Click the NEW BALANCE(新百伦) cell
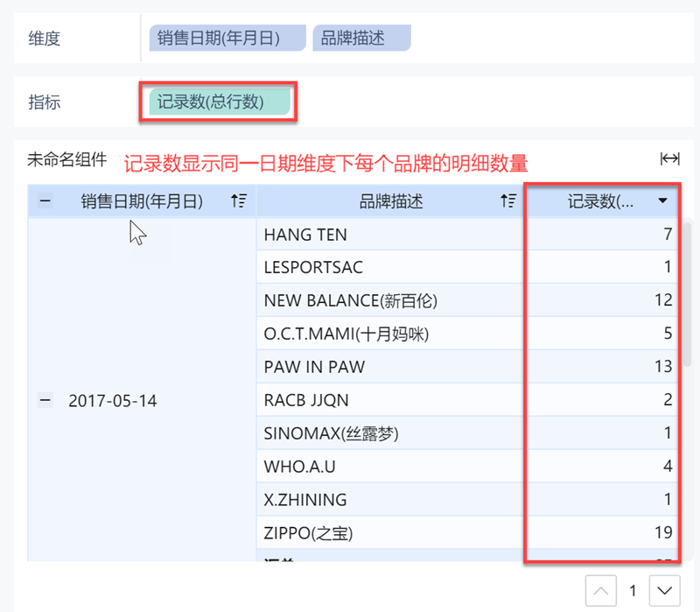Image resolution: width=700 pixels, height=612 pixels. (x=390, y=300)
